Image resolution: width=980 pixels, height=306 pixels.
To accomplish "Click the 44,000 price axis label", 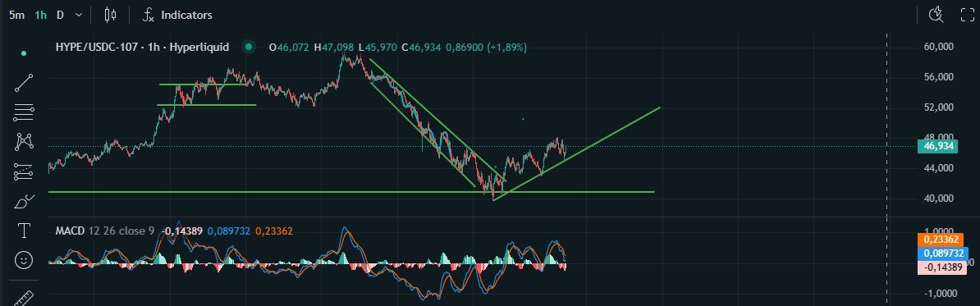I will [938, 168].
